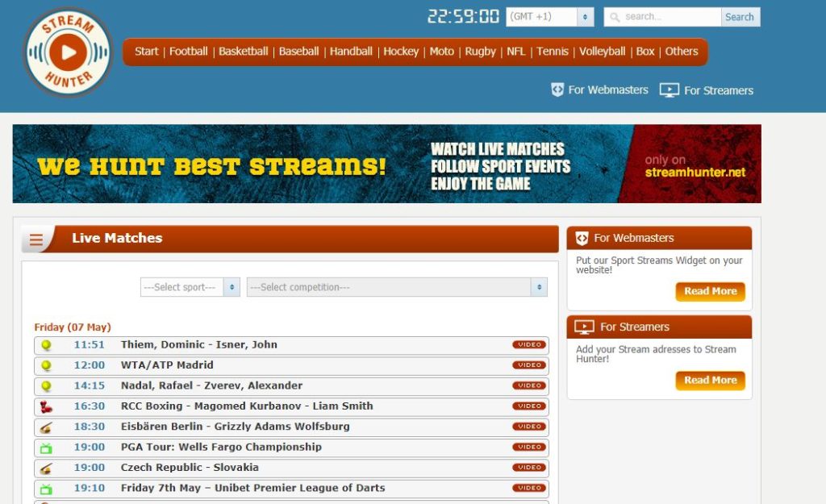Open the Hockey section
Viewport: 826px width, 504px height.
(x=401, y=51)
